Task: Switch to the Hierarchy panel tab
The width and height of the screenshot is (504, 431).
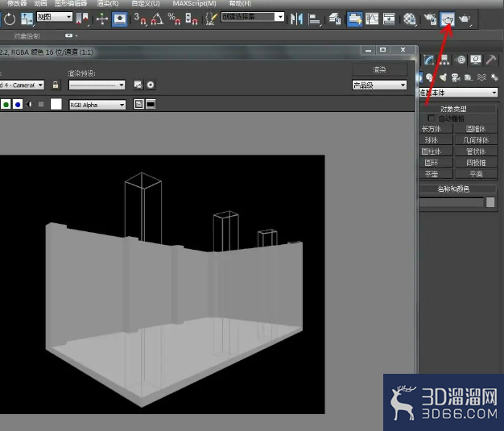Action: [444, 60]
